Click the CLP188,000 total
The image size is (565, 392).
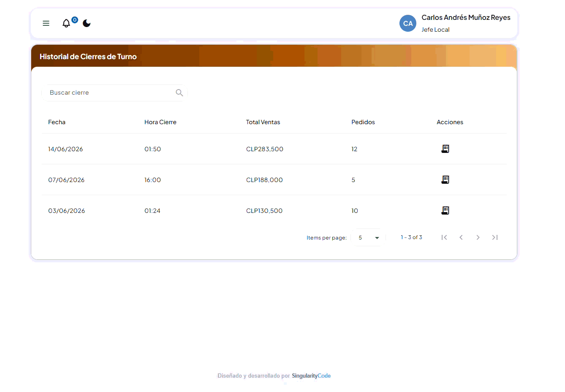[x=264, y=180]
